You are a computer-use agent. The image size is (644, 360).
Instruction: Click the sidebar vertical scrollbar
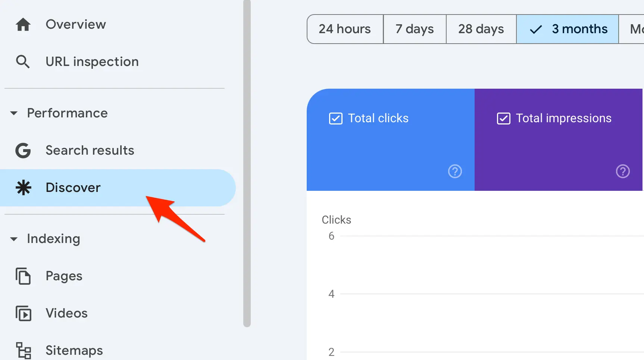point(247,164)
